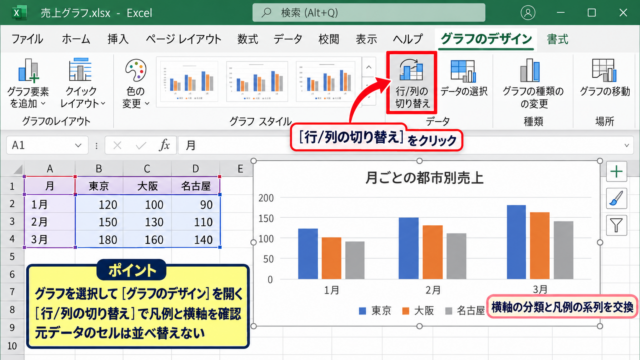Open the 表示 tab
This screenshot has height=360, width=640.
coord(366,39)
